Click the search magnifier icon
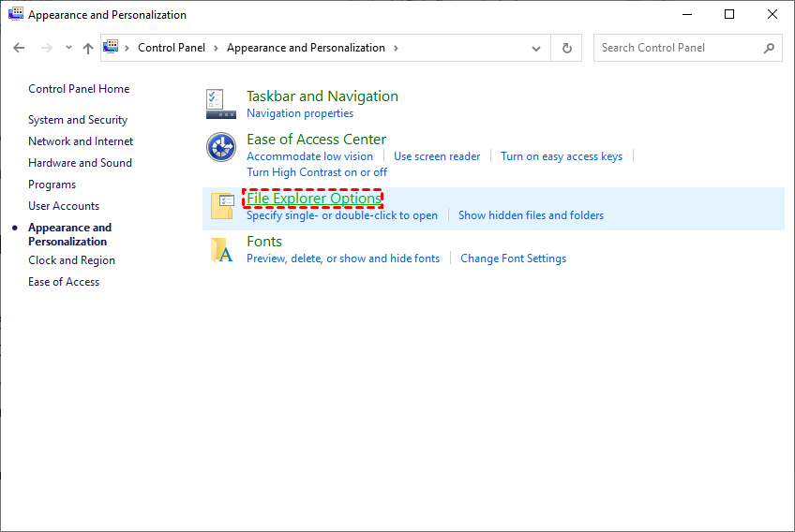This screenshot has height=532, width=795. click(x=769, y=48)
